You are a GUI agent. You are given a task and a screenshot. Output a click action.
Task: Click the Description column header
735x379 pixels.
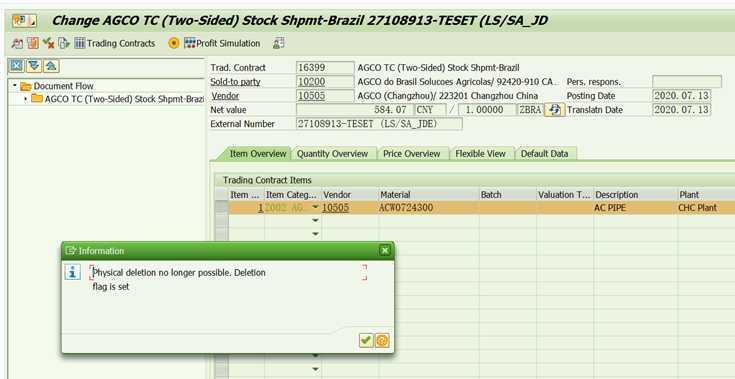pos(635,194)
